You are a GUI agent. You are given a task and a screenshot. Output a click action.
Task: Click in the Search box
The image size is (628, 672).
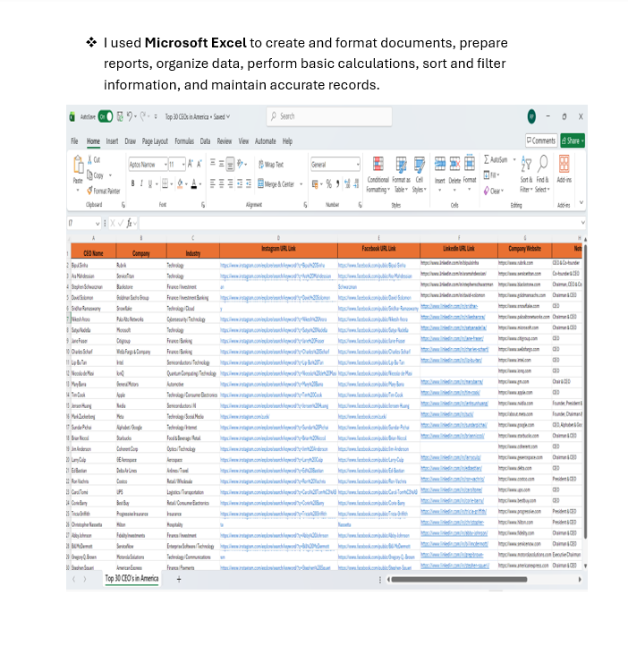click(x=329, y=116)
